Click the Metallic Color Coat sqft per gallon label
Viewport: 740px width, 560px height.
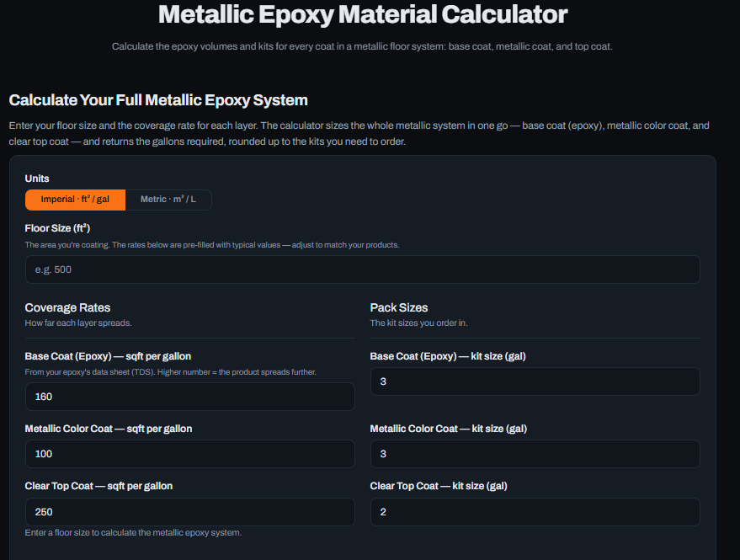pyautogui.click(x=109, y=429)
